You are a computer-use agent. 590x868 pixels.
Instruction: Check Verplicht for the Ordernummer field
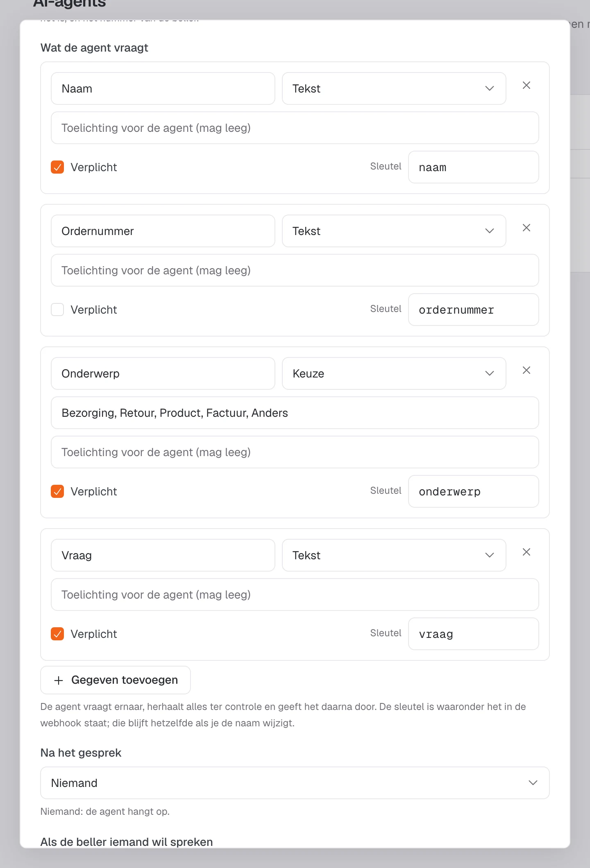point(57,310)
